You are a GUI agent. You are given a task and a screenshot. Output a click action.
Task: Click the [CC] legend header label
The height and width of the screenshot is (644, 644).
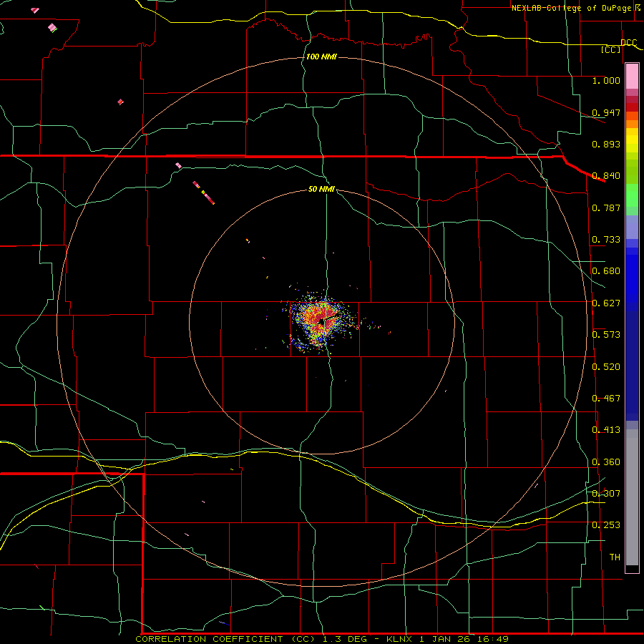[x=611, y=49]
